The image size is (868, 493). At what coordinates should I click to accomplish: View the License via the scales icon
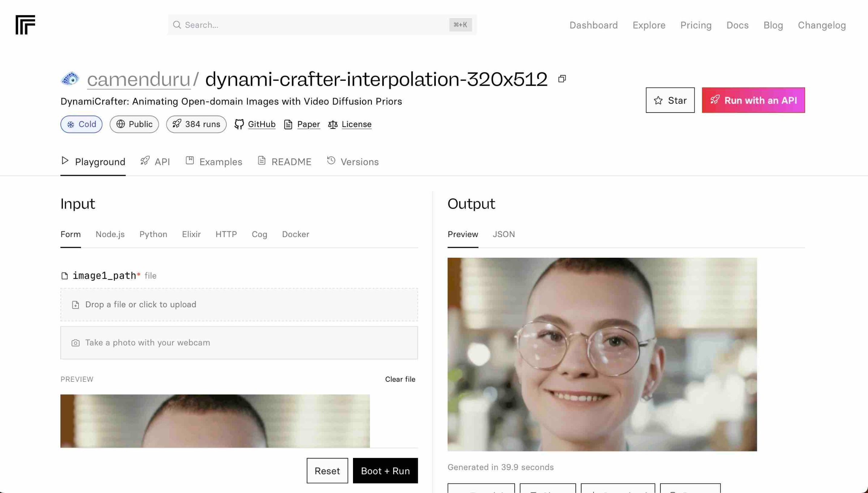tap(356, 124)
